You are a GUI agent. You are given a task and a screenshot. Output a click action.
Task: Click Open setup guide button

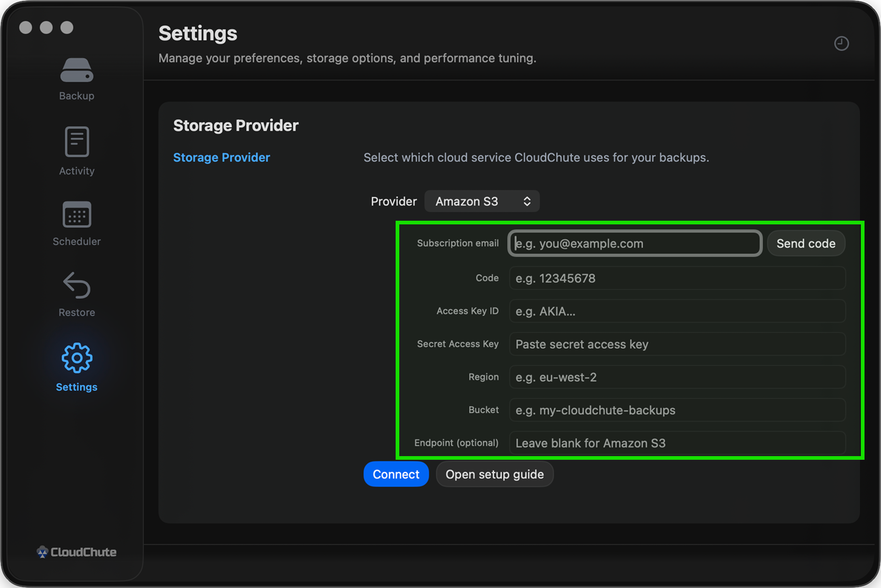tap(495, 474)
